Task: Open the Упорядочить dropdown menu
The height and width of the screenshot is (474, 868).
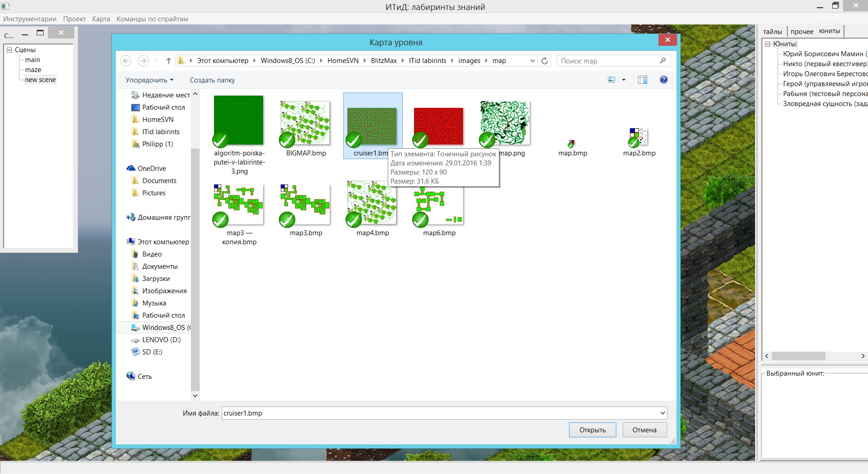Action: [x=149, y=80]
